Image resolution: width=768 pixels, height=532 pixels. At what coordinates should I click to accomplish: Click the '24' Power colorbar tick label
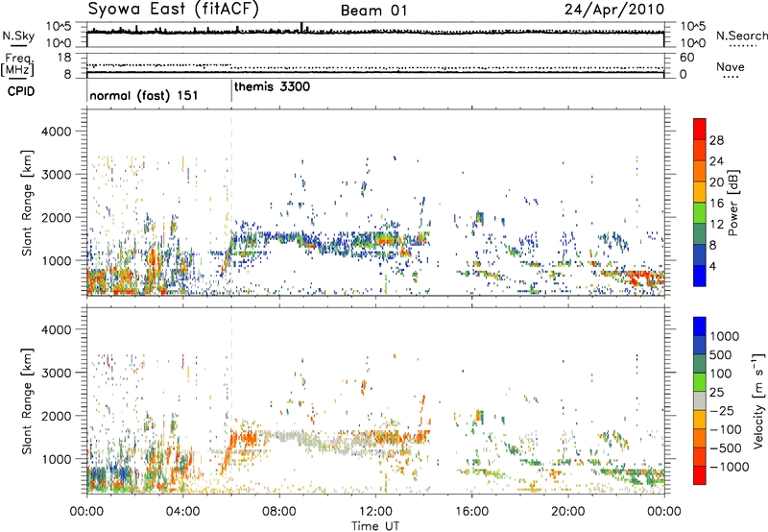[x=716, y=161]
